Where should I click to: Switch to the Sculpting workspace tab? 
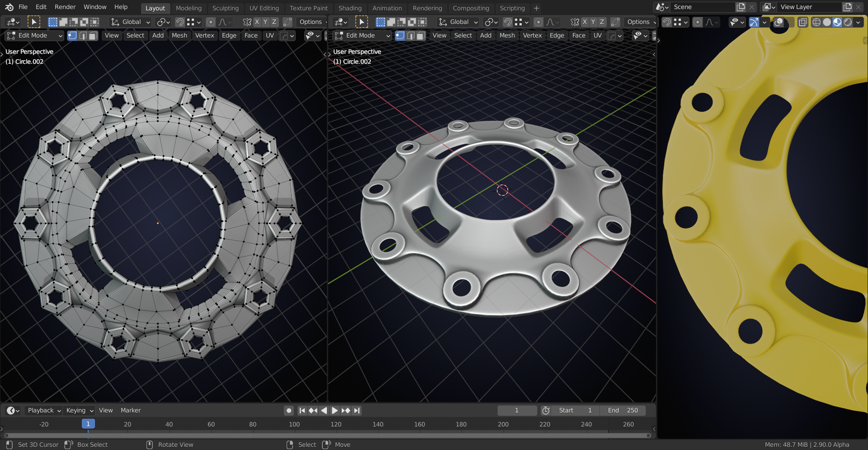click(225, 8)
